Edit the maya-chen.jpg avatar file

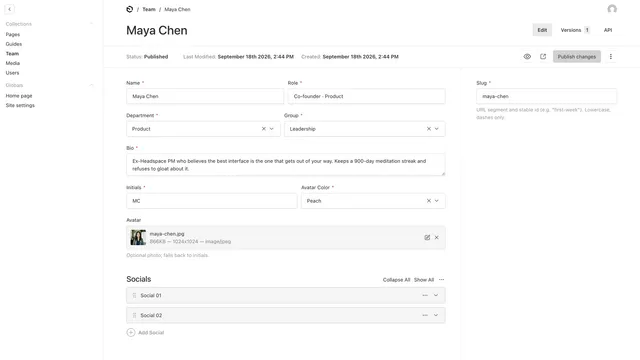pyautogui.click(x=427, y=238)
